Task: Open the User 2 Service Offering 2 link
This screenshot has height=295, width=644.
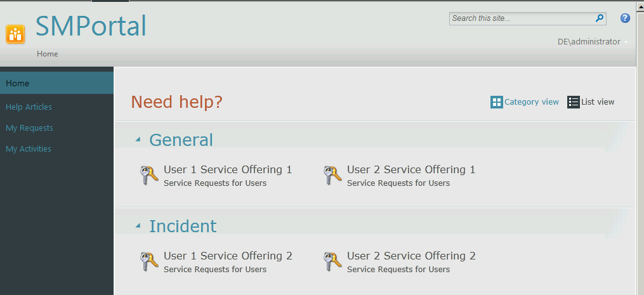Action: [x=411, y=256]
